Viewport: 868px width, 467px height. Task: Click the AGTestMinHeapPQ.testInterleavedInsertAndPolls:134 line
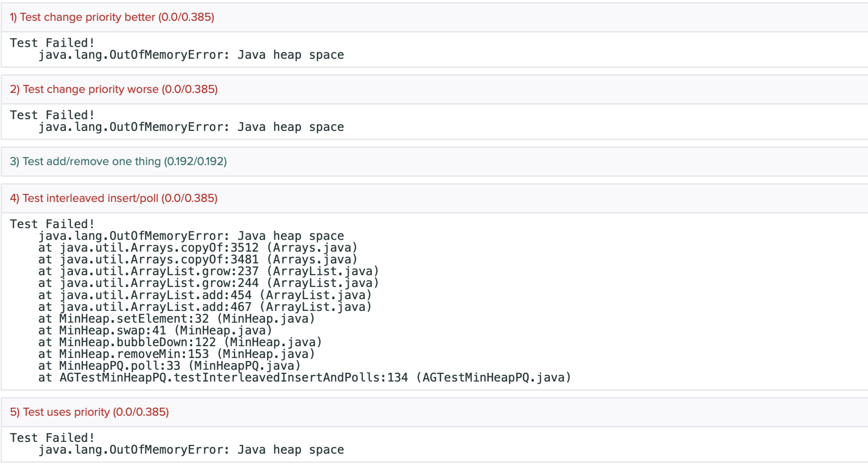[x=304, y=378]
